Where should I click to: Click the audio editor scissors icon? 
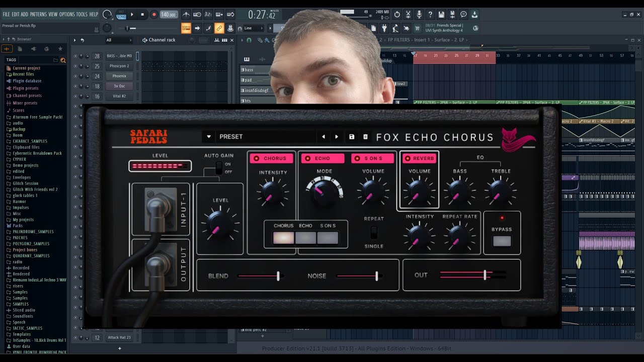pos(408,15)
